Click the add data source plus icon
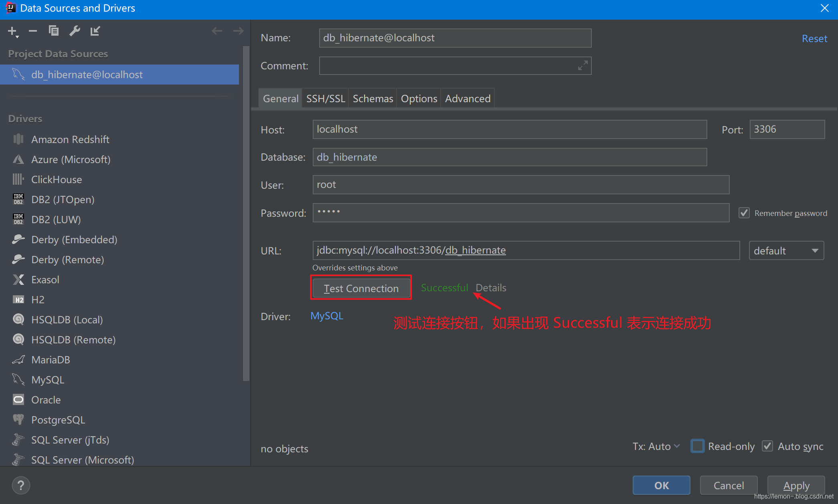 (x=12, y=31)
